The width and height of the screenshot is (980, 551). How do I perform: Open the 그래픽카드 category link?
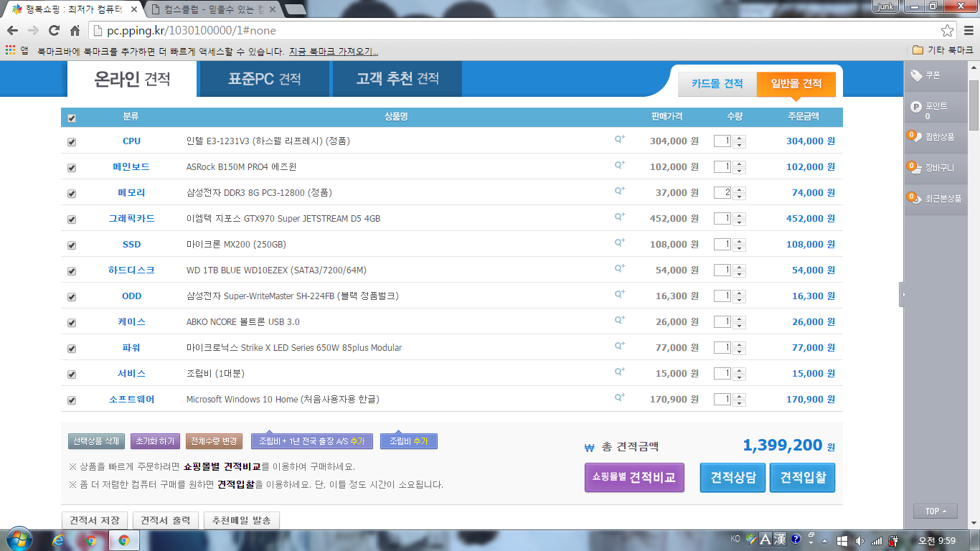click(131, 218)
